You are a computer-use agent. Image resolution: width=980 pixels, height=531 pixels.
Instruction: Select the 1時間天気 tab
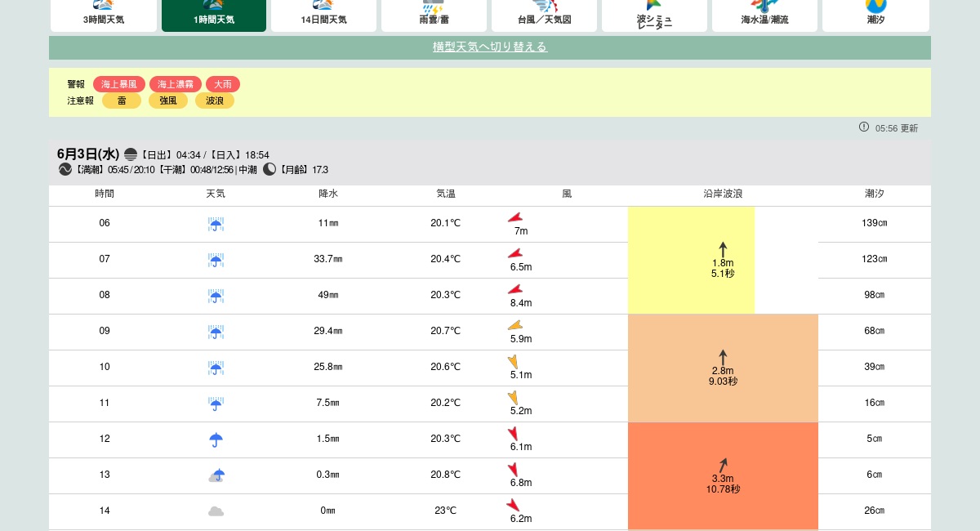point(214,16)
